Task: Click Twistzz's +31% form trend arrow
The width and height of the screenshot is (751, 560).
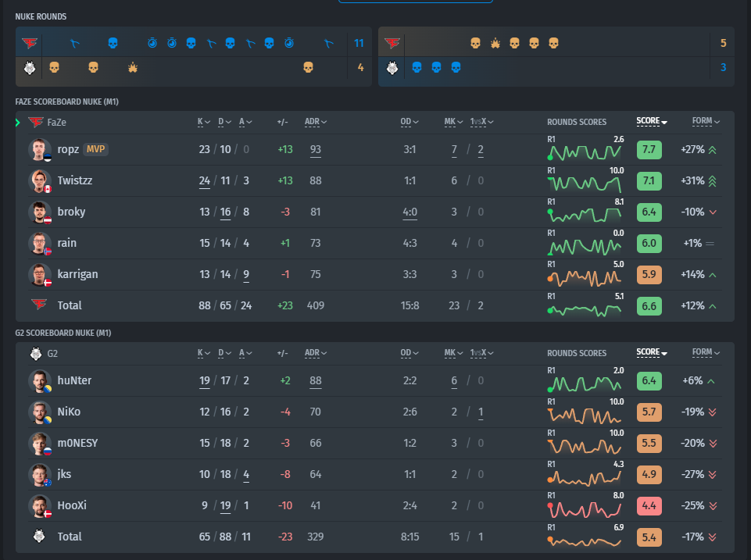Action: click(712, 181)
